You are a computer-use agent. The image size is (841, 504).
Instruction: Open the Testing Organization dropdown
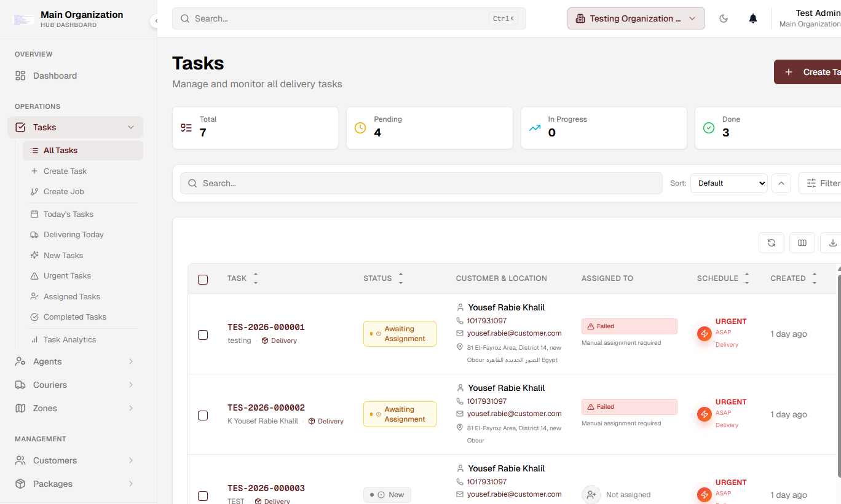pyautogui.click(x=636, y=18)
